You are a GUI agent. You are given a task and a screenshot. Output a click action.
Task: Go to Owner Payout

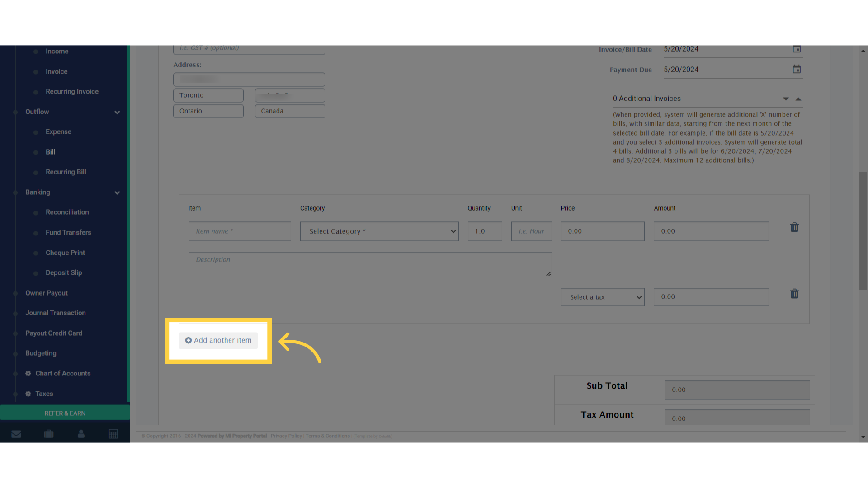(47, 293)
